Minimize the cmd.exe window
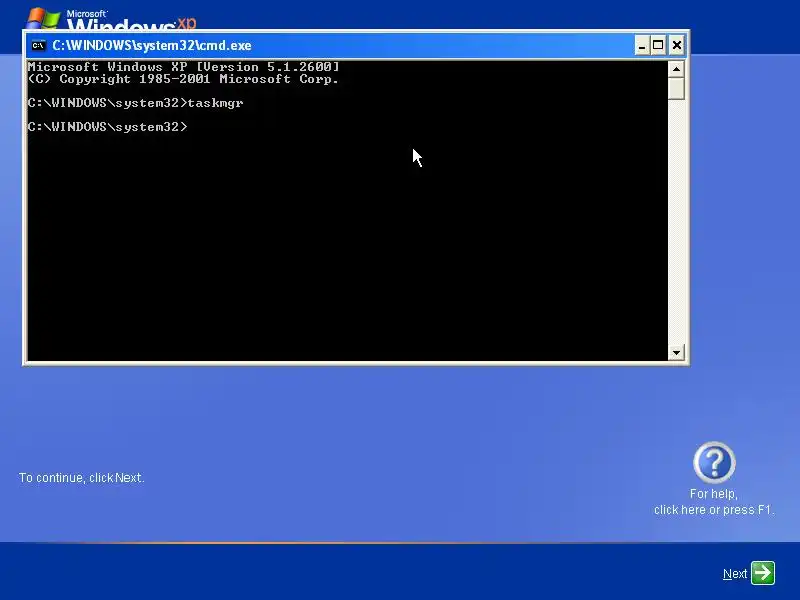 coord(642,45)
